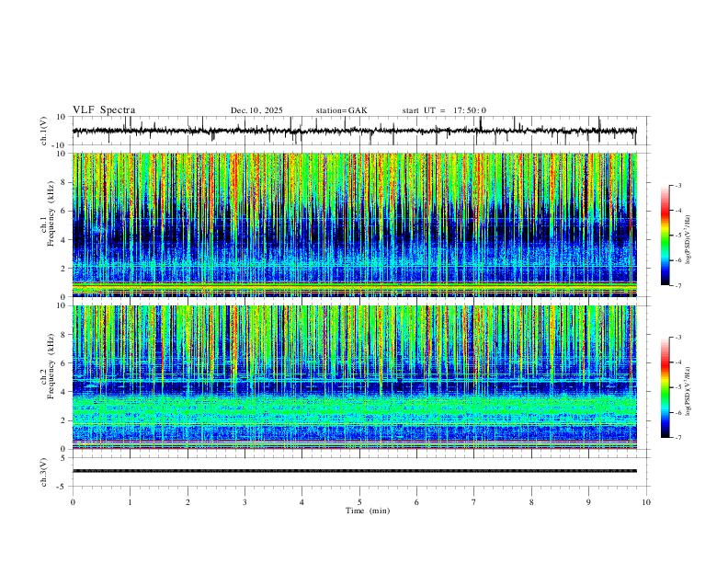Viewport: 728px width, 563px height.
Task: Click the "5" tick on ch.3(V) axis
Action: coord(64,458)
